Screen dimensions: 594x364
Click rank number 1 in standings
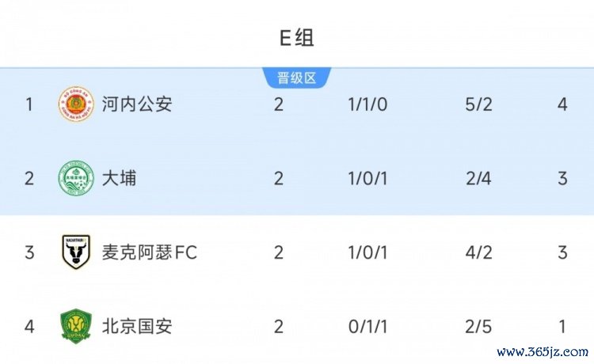coord(29,104)
